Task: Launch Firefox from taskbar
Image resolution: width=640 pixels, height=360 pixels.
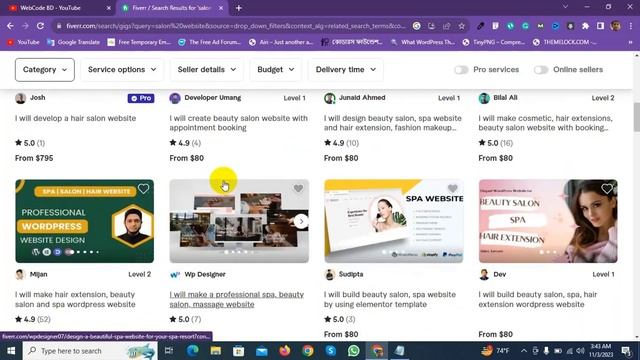Action: tap(284, 351)
